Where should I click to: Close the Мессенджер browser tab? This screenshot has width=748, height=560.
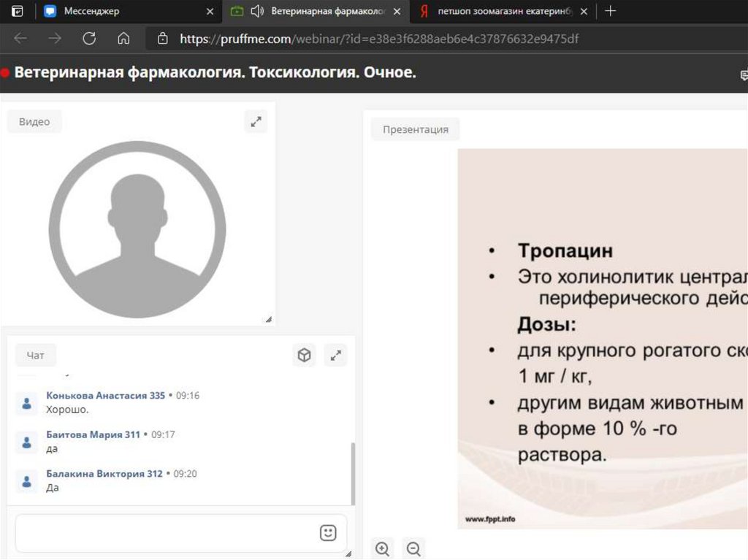[210, 11]
